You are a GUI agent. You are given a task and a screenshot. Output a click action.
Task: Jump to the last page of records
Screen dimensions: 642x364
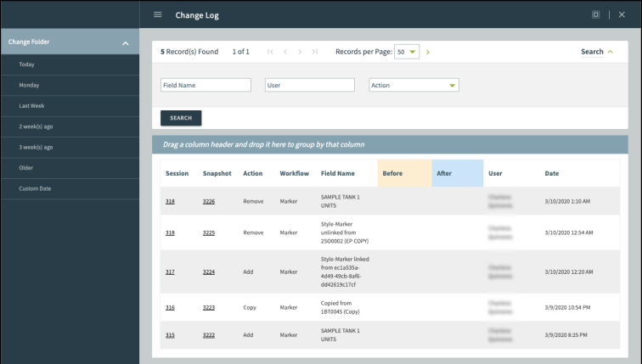point(315,52)
